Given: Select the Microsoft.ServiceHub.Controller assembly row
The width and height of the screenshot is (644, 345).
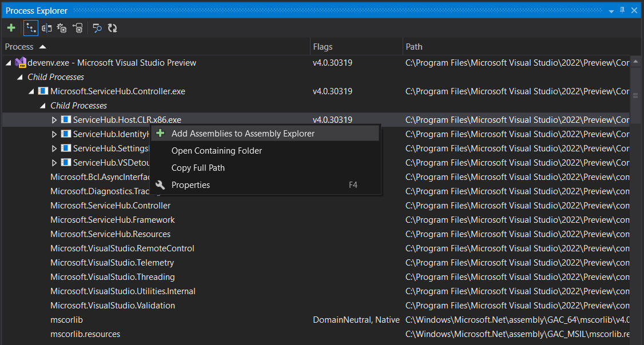Looking at the screenshot, I should point(110,206).
